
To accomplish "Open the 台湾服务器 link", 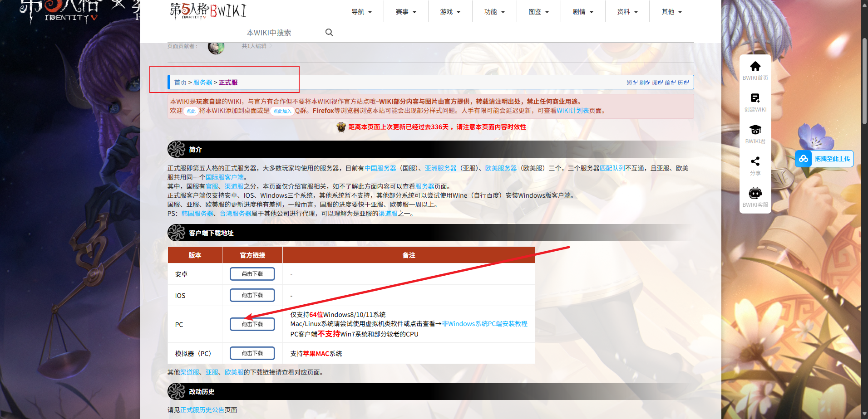I will pos(235,214).
